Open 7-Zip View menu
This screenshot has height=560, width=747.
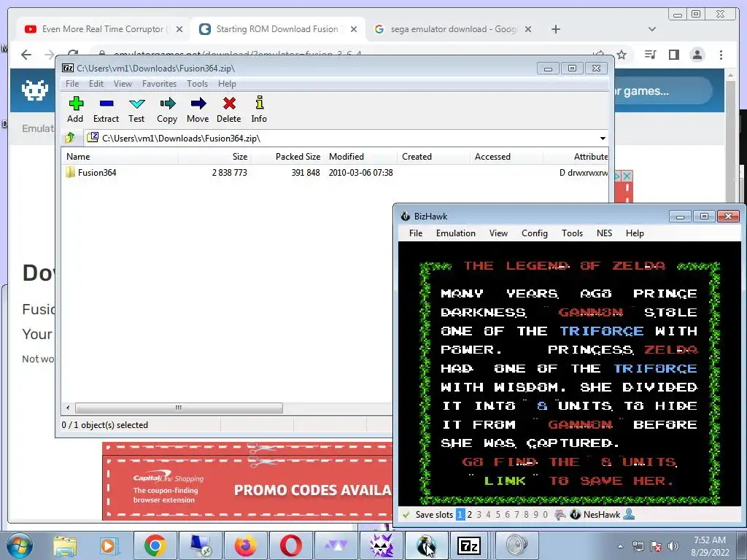click(123, 84)
